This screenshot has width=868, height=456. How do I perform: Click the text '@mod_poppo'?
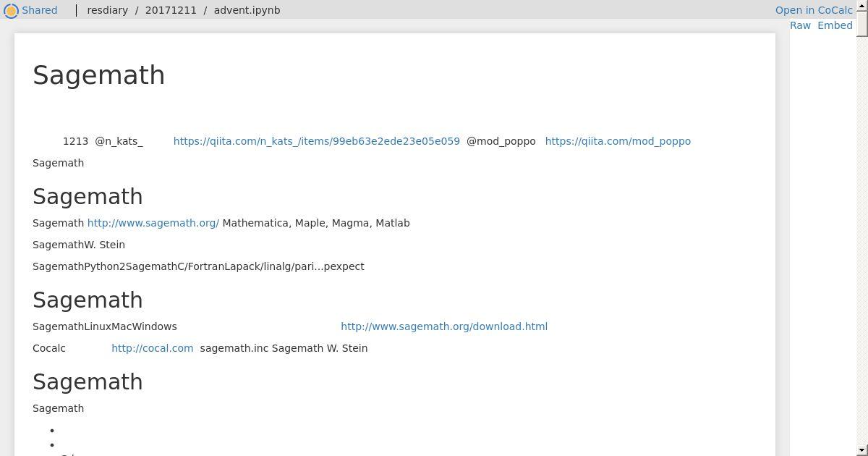point(501,141)
